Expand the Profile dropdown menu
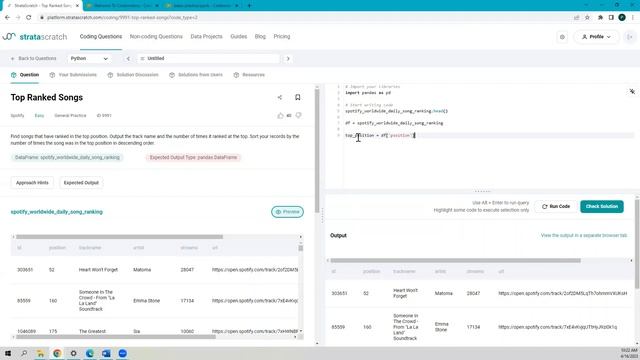Viewport: 640px width, 360px height. pos(596,37)
